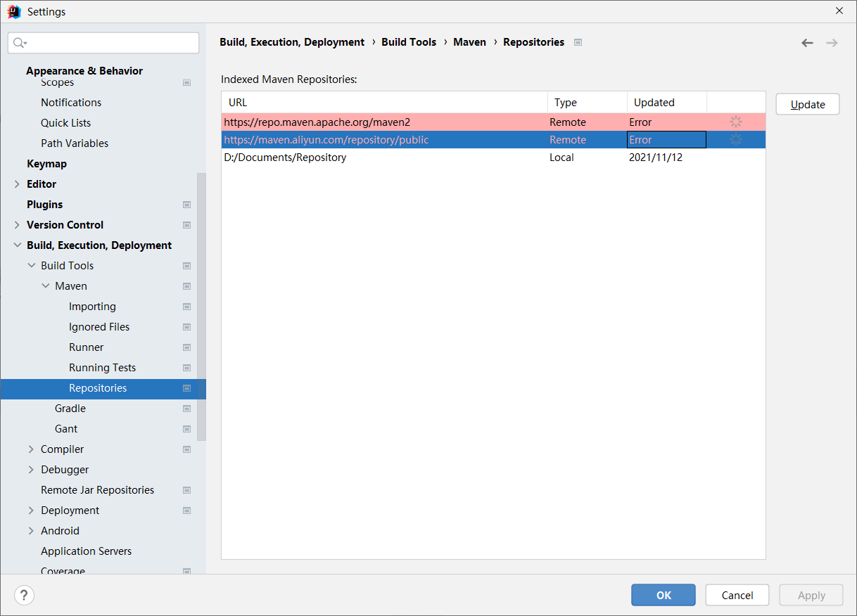The image size is (857, 616).
Task: Click the back navigation arrow
Action: coord(807,43)
